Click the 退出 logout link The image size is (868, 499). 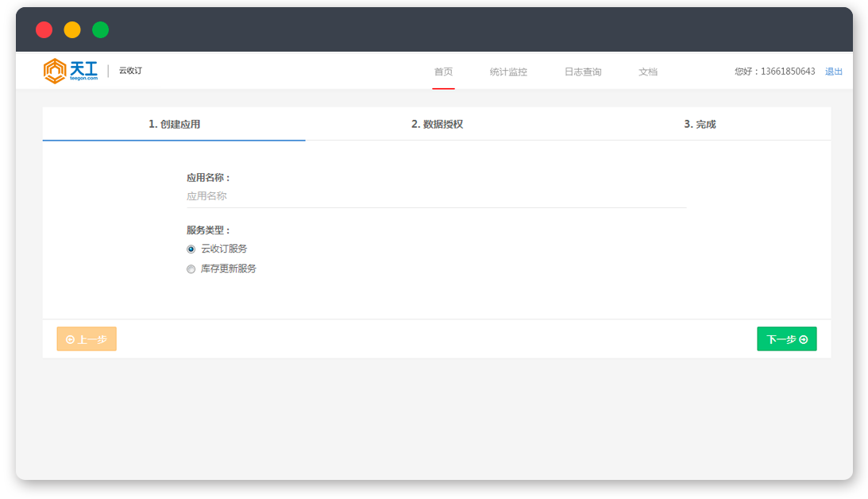click(x=834, y=72)
